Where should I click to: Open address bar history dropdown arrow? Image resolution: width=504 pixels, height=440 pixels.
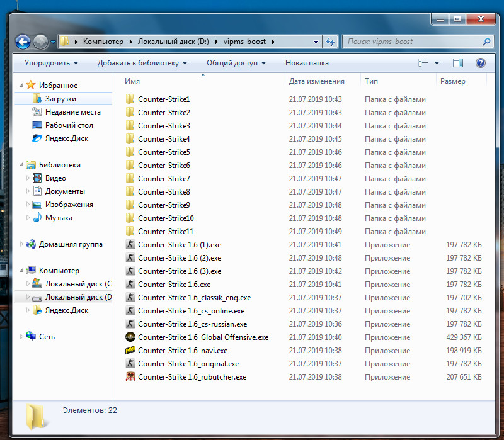click(316, 42)
